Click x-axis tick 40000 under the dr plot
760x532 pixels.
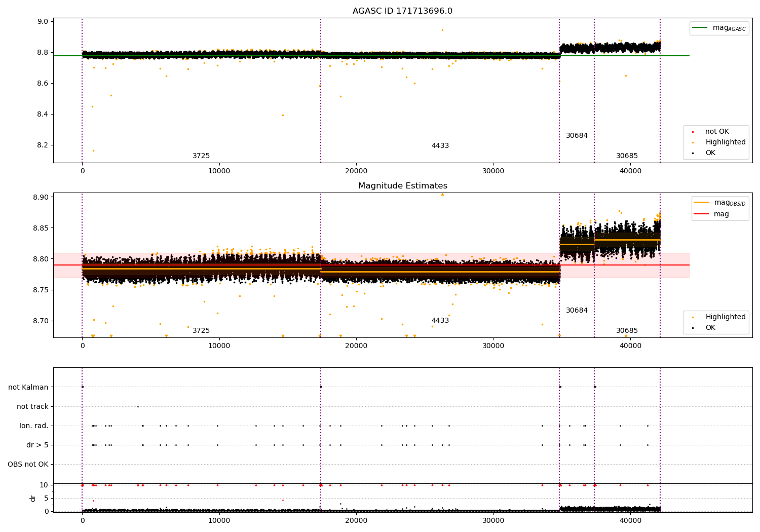coord(630,521)
